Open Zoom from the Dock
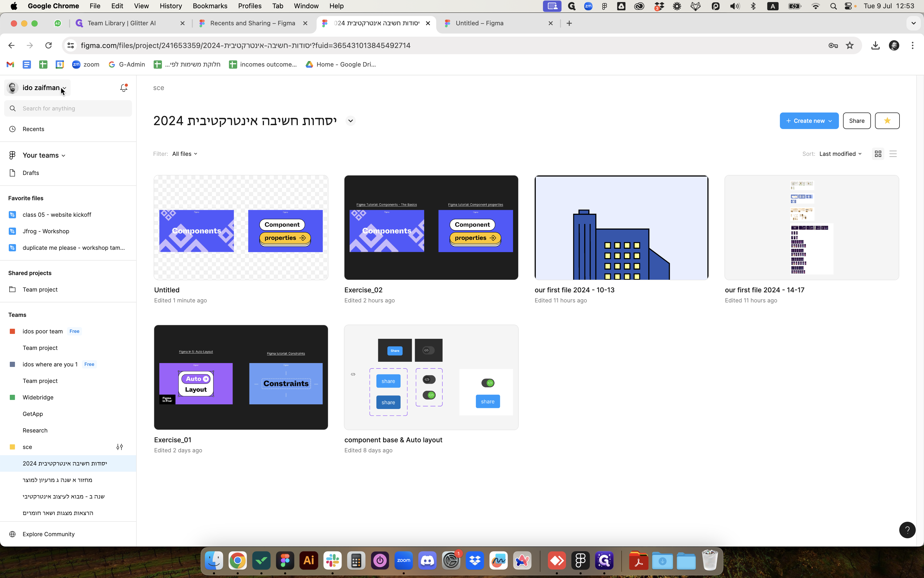 pyautogui.click(x=403, y=560)
